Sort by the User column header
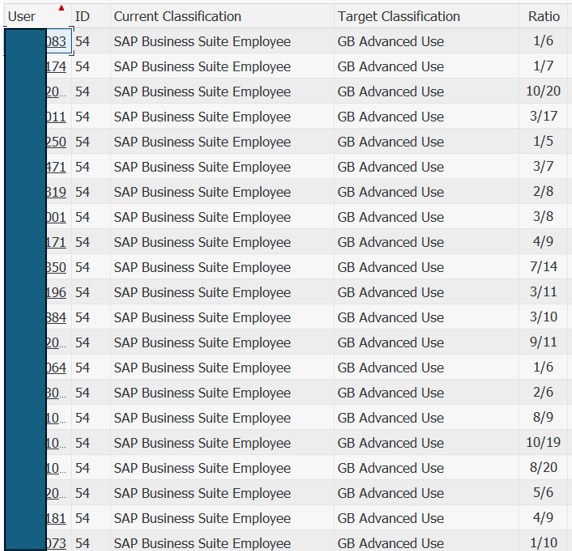This screenshot has width=572, height=551. pyautogui.click(x=38, y=16)
